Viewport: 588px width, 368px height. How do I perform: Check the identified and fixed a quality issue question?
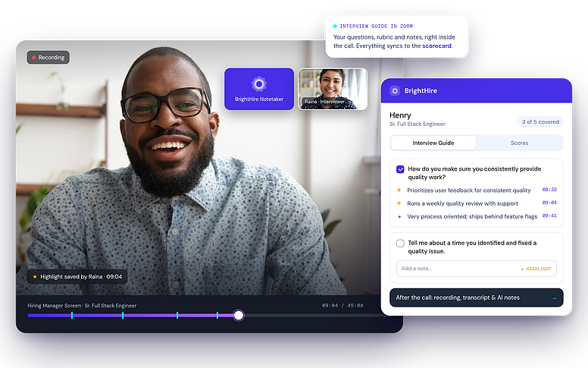(400, 244)
